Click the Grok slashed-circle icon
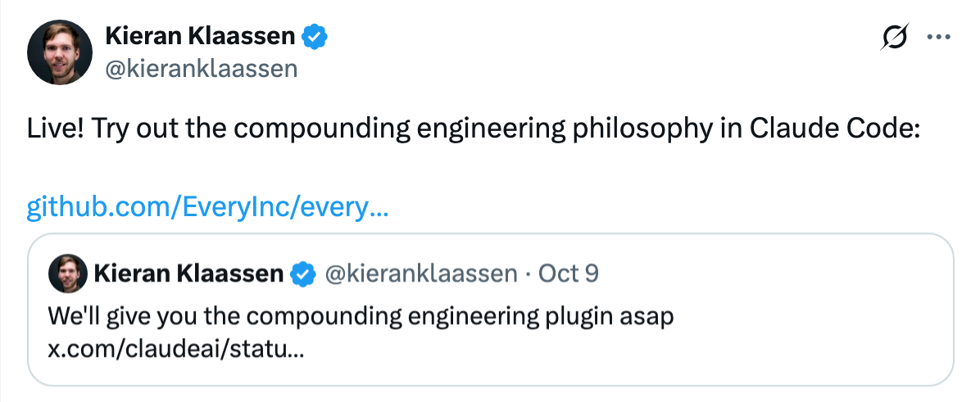The width and height of the screenshot is (980, 402). point(895,38)
